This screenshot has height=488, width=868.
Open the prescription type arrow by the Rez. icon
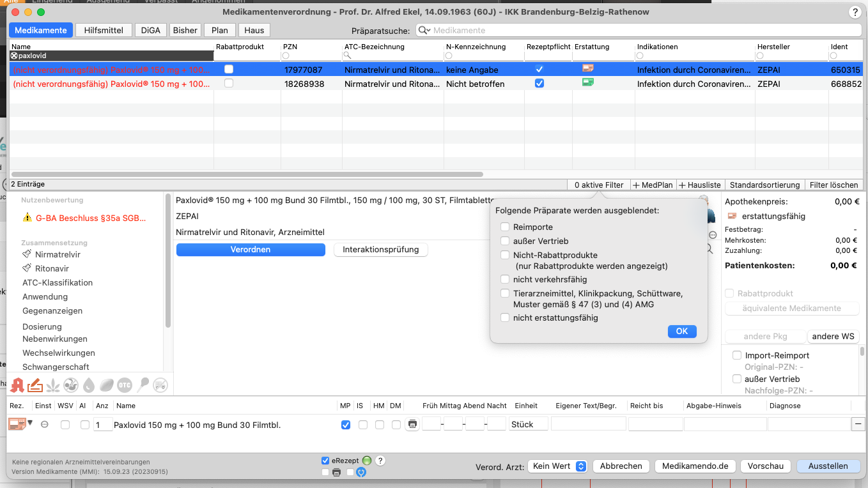29,422
